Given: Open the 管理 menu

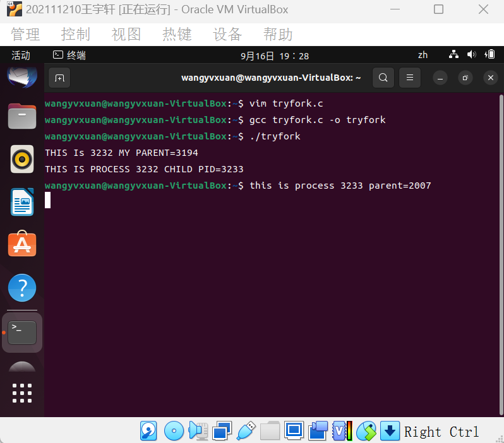Looking at the screenshot, I should [25, 34].
